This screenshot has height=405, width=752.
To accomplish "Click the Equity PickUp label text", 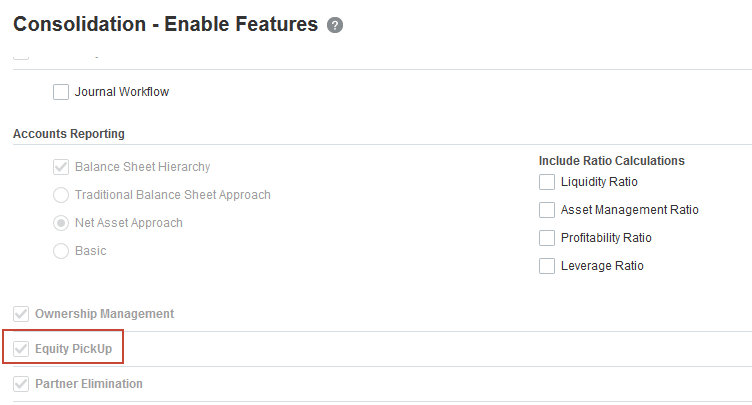I will point(73,349).
